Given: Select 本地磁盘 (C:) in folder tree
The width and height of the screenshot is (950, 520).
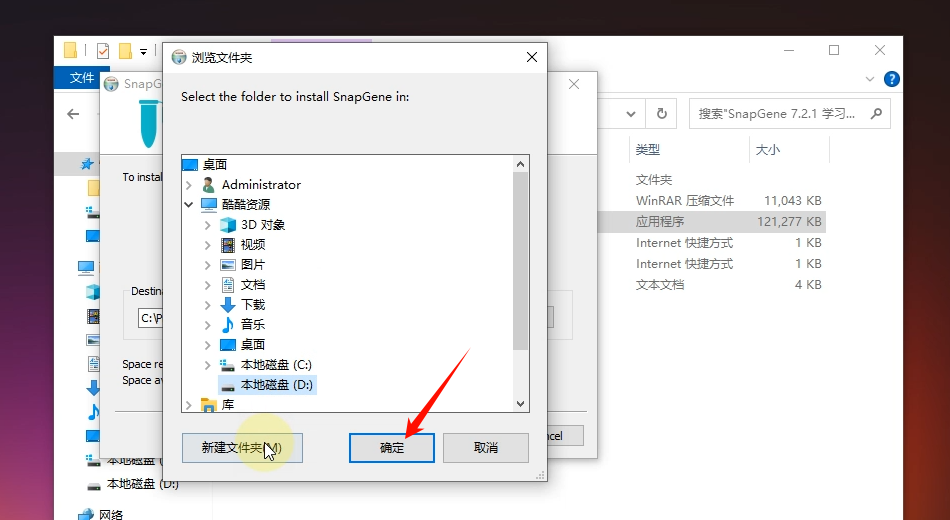Looking at the screenshot, I should pos(276,364).
